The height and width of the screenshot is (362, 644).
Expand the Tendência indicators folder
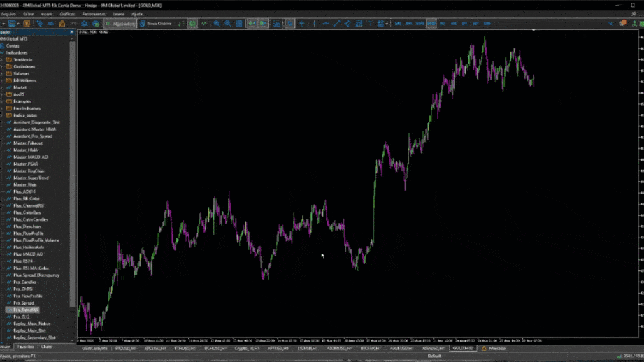(1, 60)
